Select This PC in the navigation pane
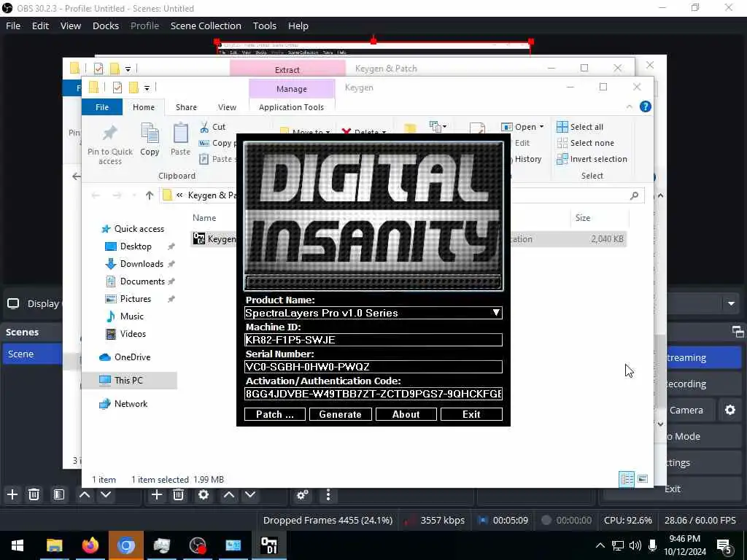This screenshot has height=560, width=747. [130, 380]
